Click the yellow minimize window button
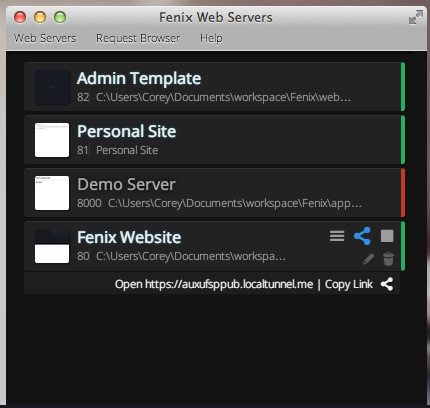The image size is (430, 408). pos(40,17)
